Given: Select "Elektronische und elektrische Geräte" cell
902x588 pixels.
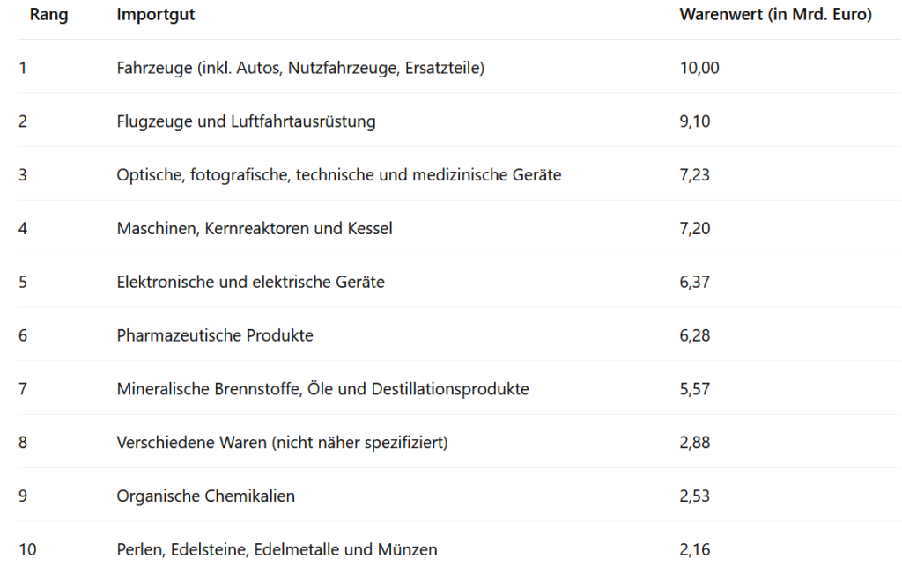Looking at the screenshot, I should 250,283.
